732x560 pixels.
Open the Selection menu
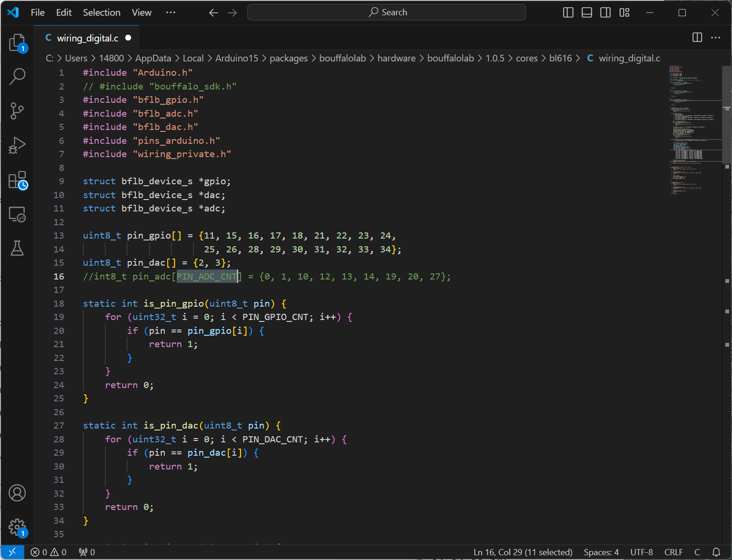coord(102,12)
